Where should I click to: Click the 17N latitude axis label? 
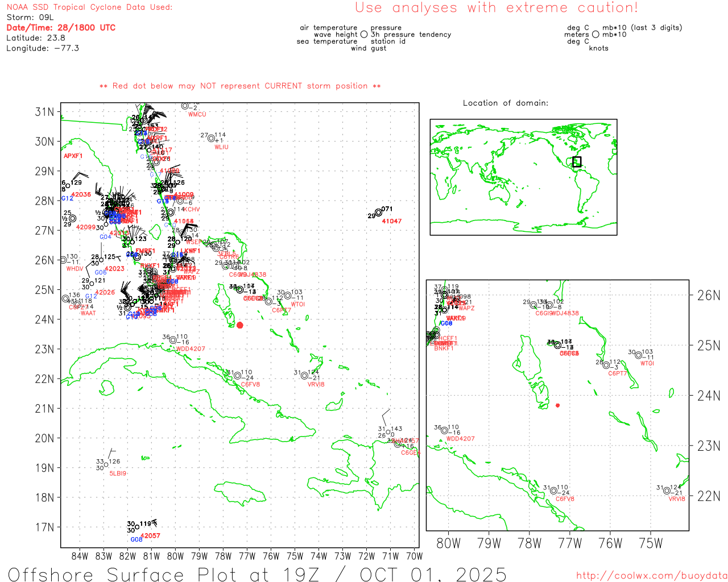click(x=44, y=527)
